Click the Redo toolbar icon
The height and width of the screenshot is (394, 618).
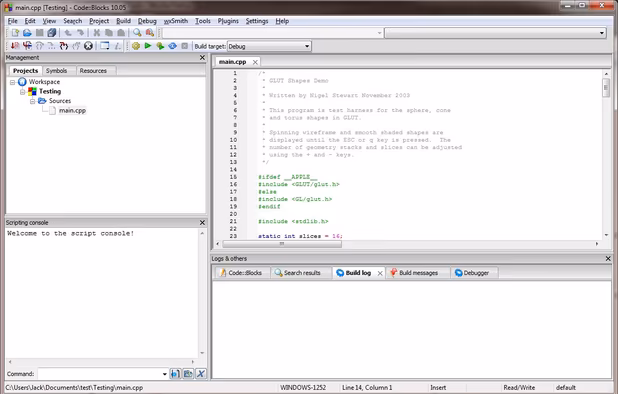[x=80, y=33]
